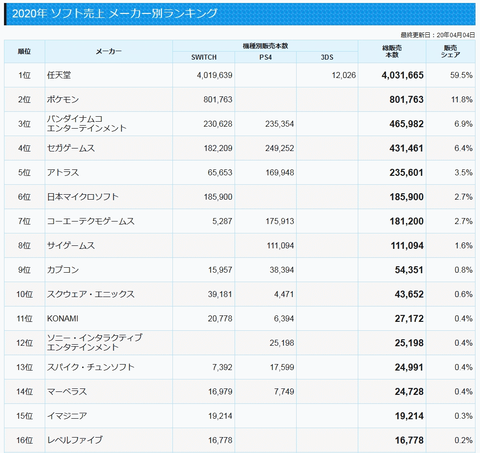Select maker name アトラス
480x453 pixels.
(63, 173)
